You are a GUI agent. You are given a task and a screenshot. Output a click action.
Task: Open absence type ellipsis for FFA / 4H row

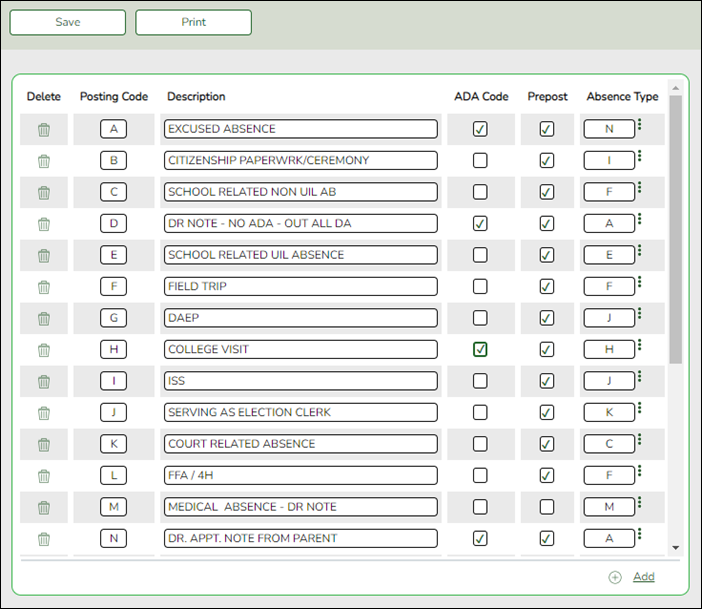[x=639, y=470]
